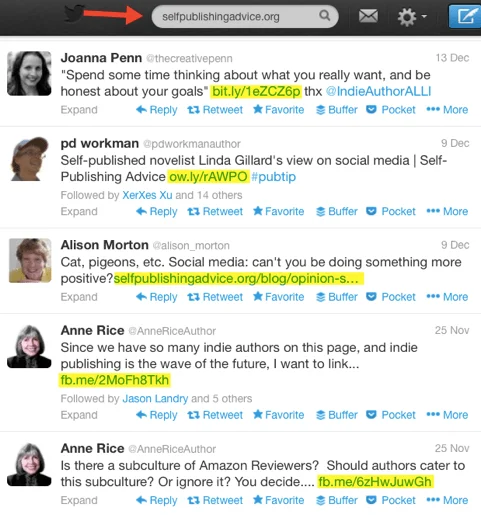
Task: Compose a new tweet
Action: (465, 16)
